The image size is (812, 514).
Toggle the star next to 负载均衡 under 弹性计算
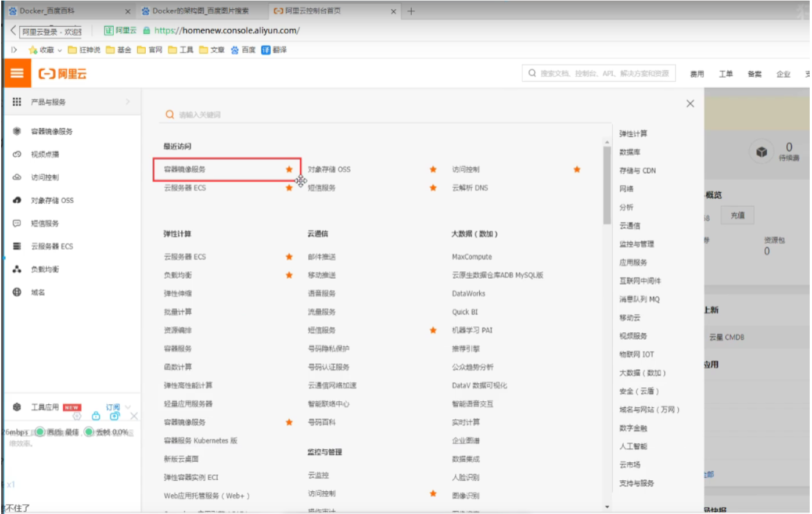[289, 275]
